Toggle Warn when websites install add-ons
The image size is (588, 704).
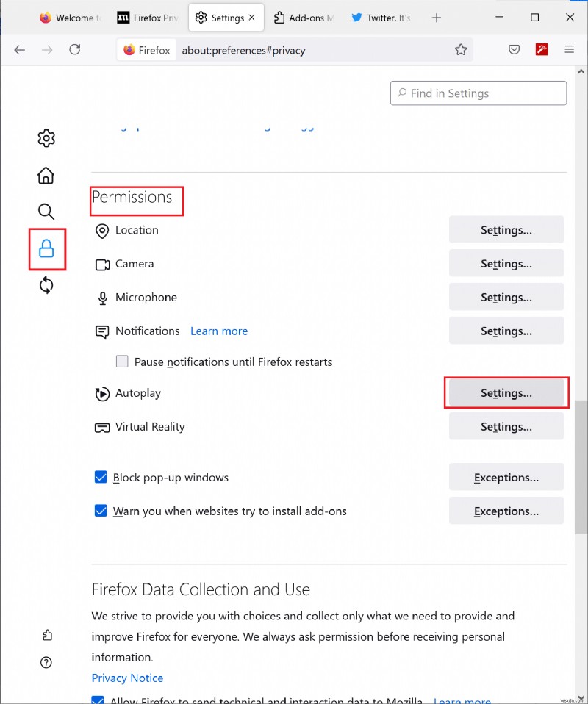(x=101, y=511)
